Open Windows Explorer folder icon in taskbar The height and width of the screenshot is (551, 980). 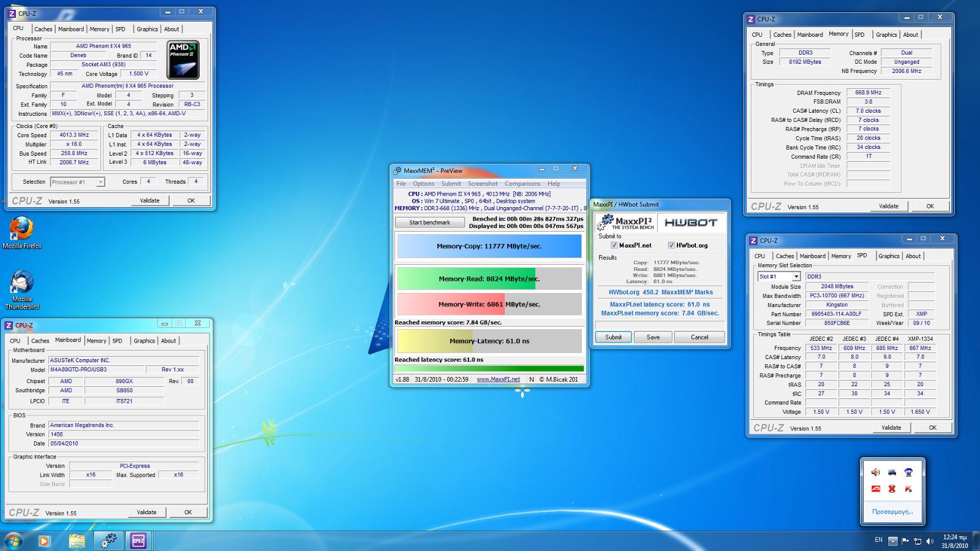tap(77, 541)
